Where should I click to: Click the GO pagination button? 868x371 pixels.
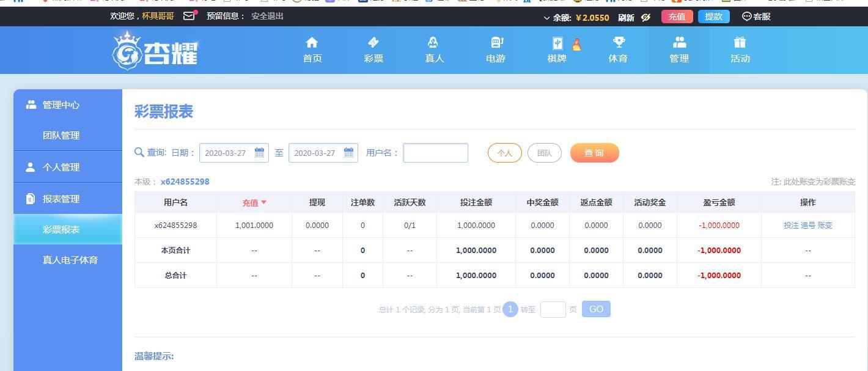pyautogui.click(x=596, y=309)
